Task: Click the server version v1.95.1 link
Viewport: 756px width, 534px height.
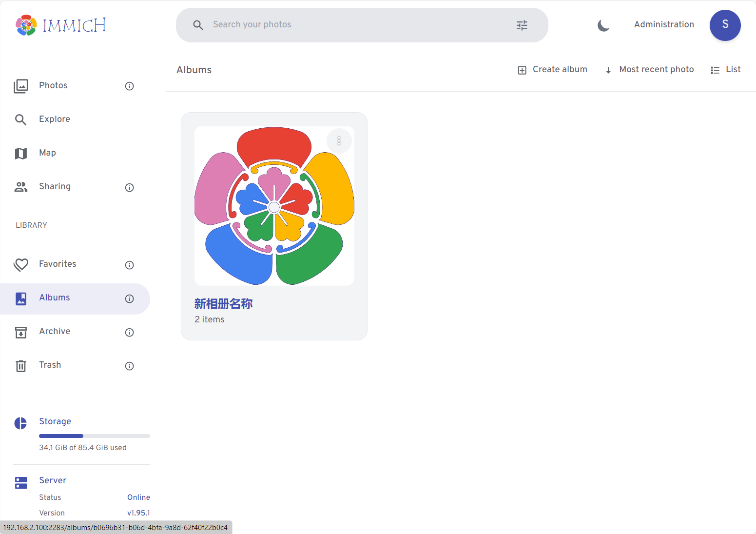Action: coord(138,513)
